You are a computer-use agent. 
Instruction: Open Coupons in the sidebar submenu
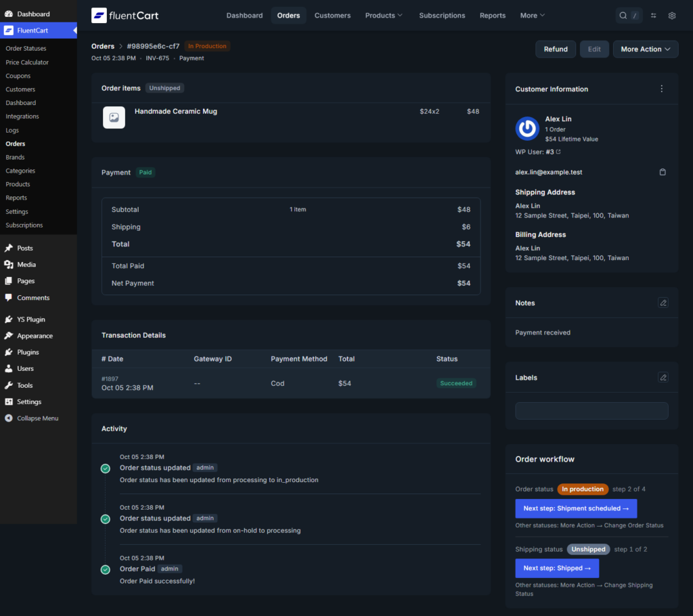(18, 76)
